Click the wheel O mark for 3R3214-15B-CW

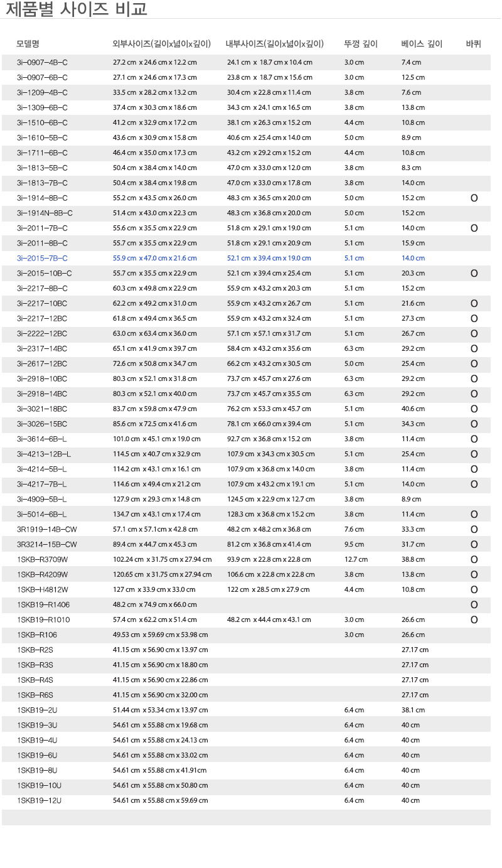tap(474, 544)
